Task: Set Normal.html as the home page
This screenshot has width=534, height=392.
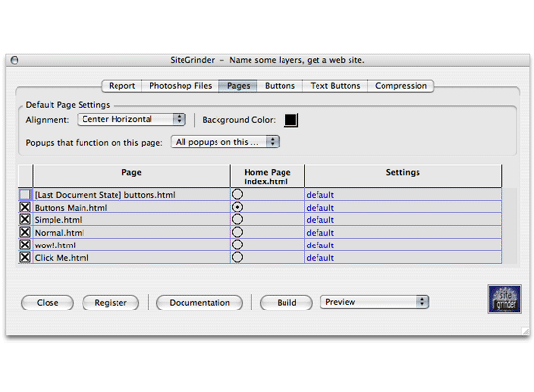Action: pos(237,232)
